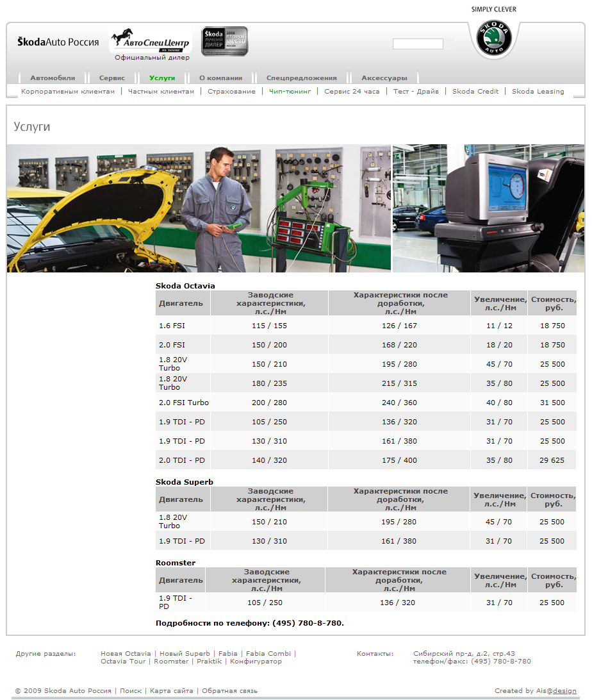Click the mechanic with yellow car banner photo

tap(199, 208)
